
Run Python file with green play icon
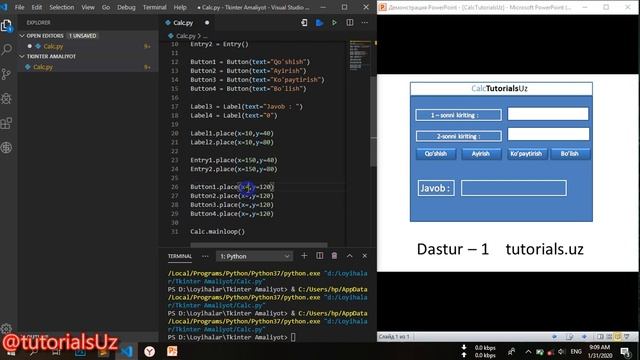pos(334,23)
